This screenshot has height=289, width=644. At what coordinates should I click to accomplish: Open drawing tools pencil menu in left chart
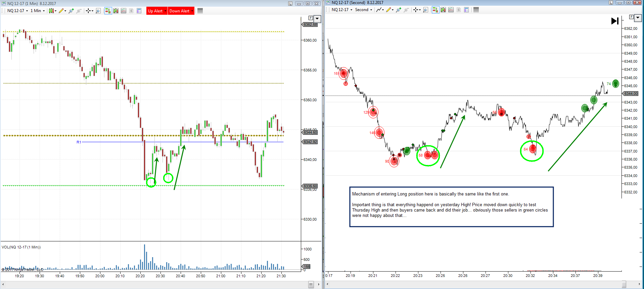[62, 11]
